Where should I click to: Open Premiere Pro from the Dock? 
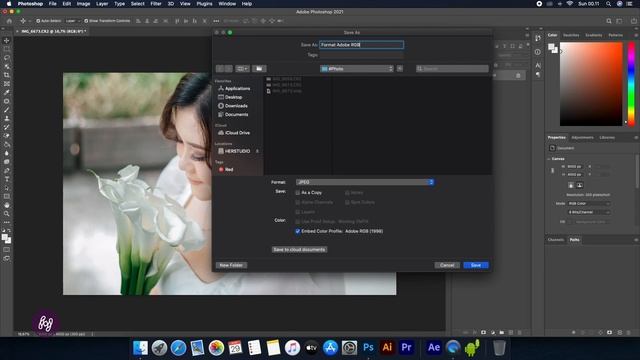pyautogui.click(x=407, y=348)
